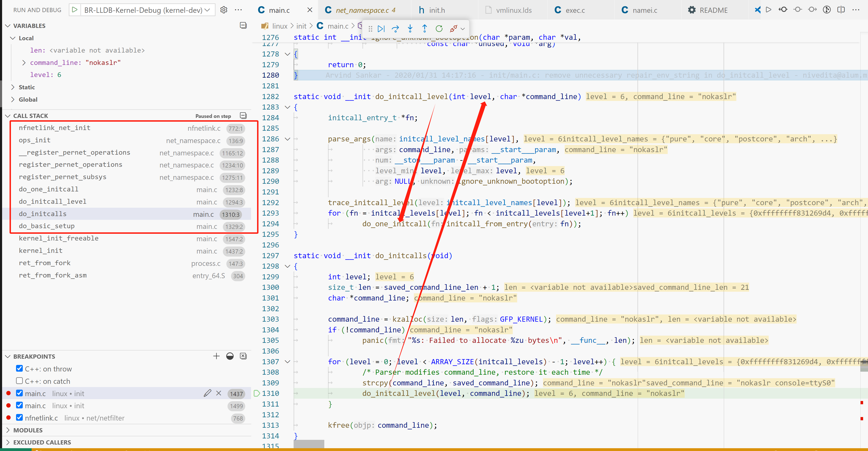
Task: Toggle activation of all breakpoints
Action: 230,356
